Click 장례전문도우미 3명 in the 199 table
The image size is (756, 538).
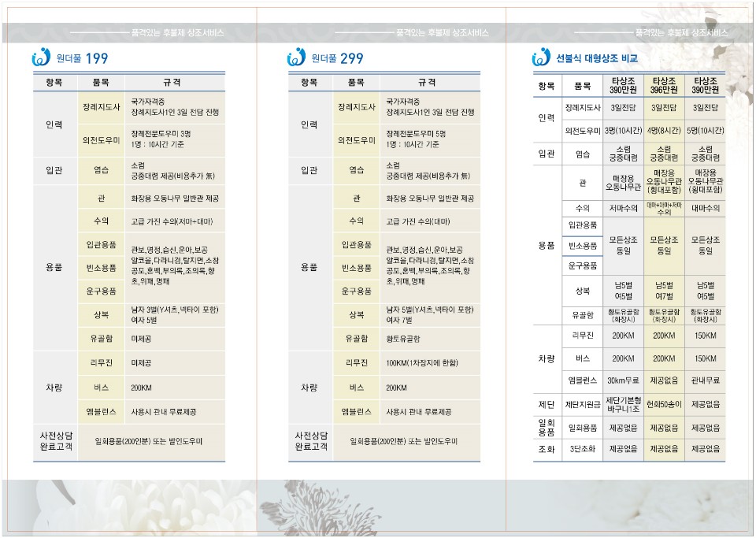pyautogui.click(x=161, y=134)
